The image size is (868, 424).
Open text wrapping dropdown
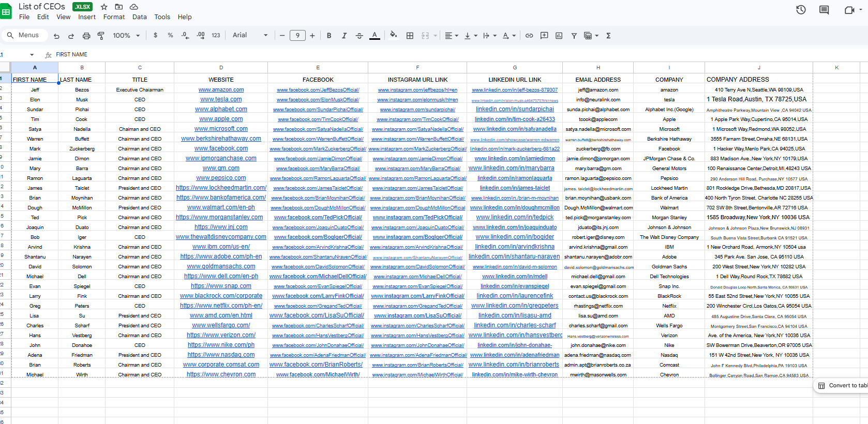[489, 36]
